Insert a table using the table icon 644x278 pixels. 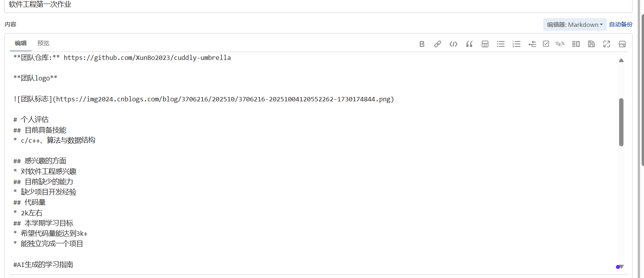485,44
